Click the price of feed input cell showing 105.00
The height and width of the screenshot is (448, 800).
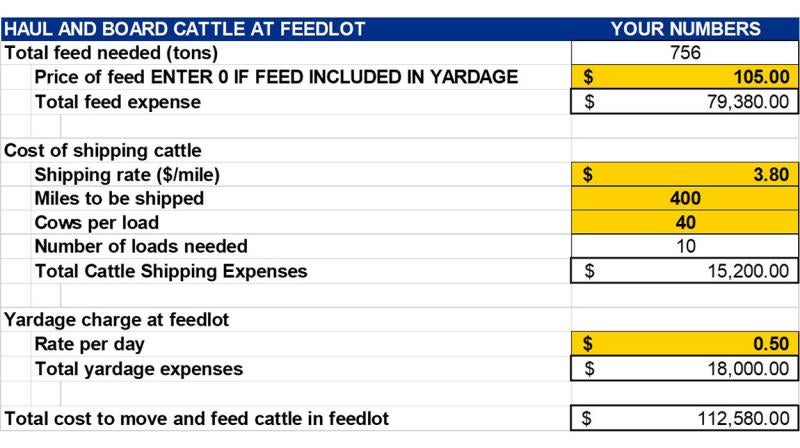685,77
